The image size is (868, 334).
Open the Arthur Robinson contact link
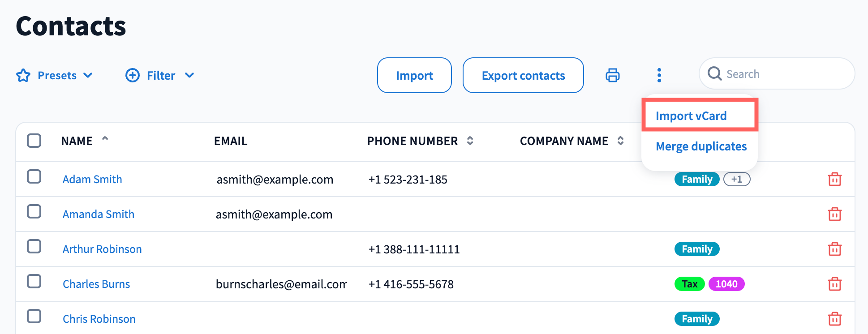pos(102,249)
